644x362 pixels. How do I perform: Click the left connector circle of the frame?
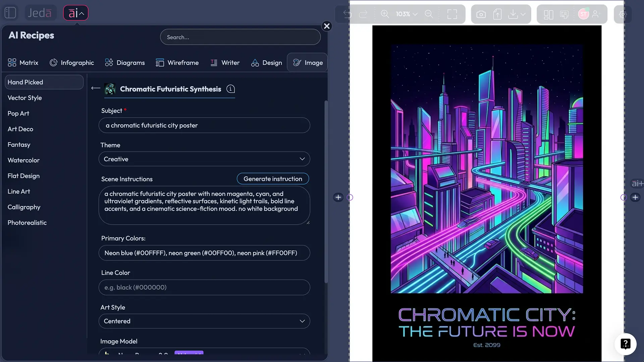pos(350,197)
